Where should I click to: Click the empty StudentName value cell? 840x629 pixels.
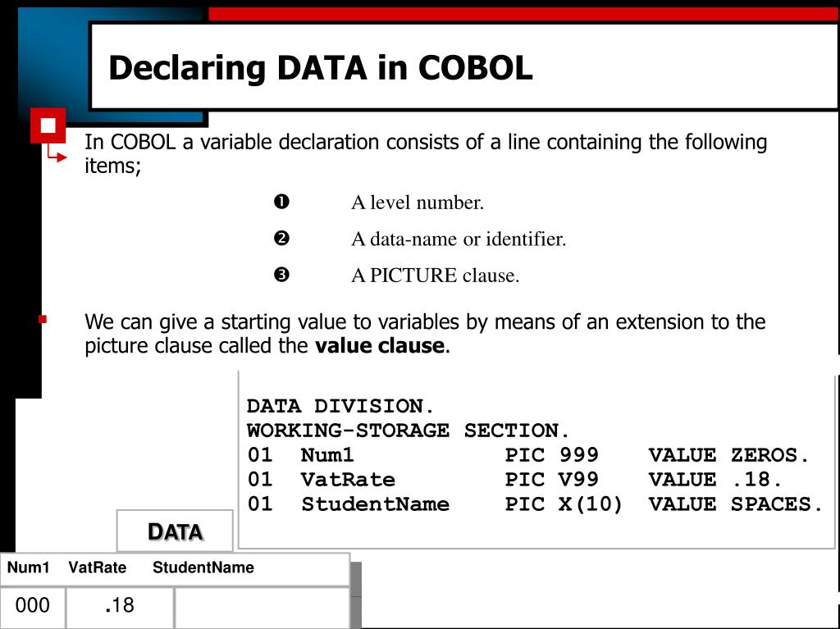(x=262, y=608)
